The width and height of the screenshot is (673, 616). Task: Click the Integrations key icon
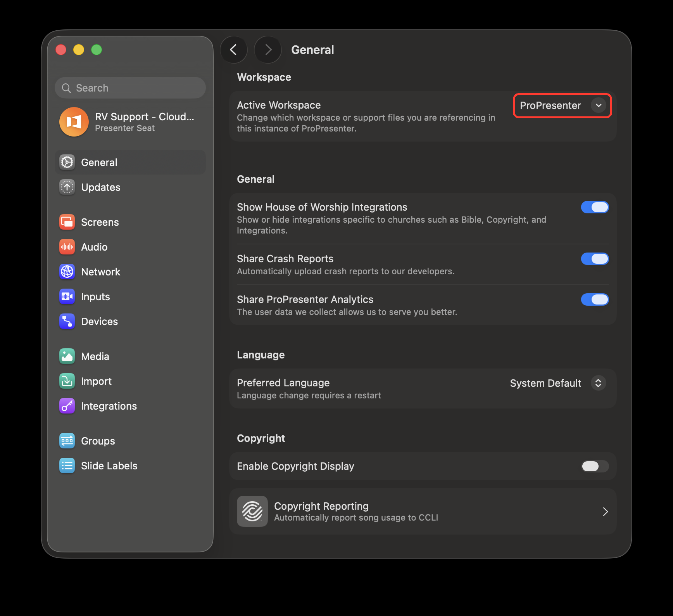67,406
